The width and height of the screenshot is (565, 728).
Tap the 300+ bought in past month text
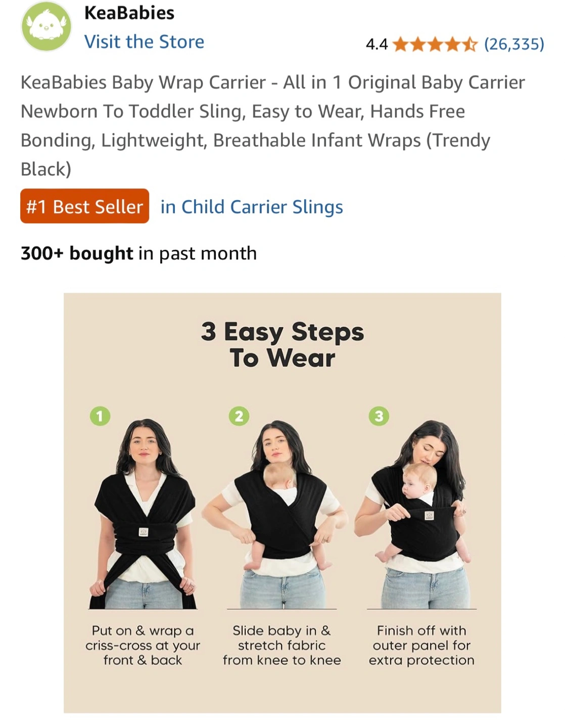(x=138, y=253)
